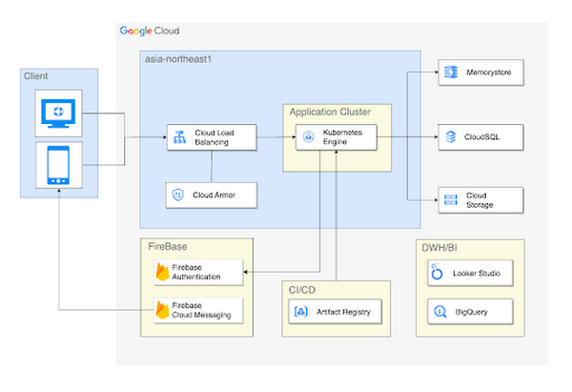This screenshot has height=392, width=572.
Task: Click the Artifact Registry label
Action: (x=343, y=312)
